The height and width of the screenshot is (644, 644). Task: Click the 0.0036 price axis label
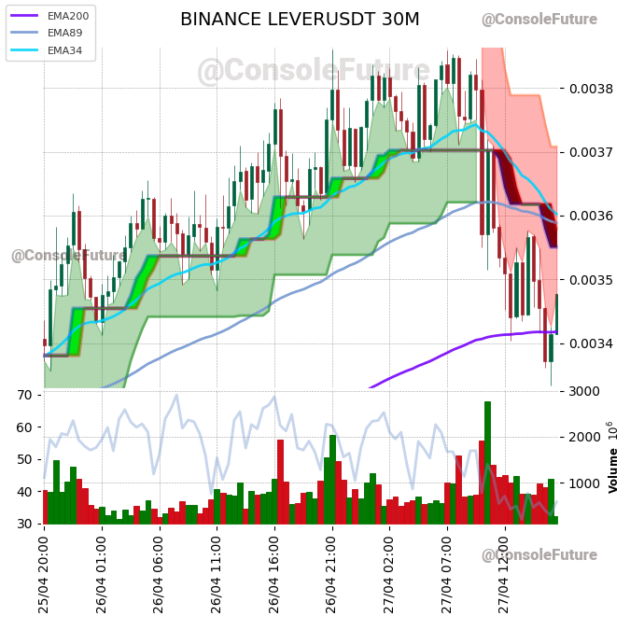(x=591, y=216)
